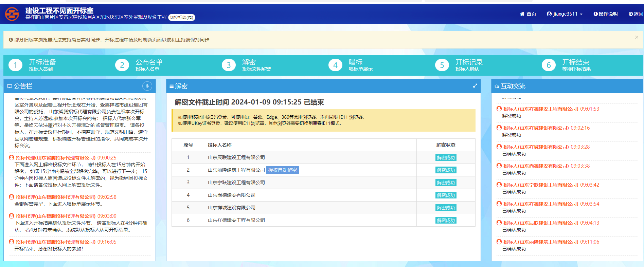This screenshot has height=267, width=644.
Task: Select bidder name 山东宁跃建设工程有限公司
Action: 236,183
